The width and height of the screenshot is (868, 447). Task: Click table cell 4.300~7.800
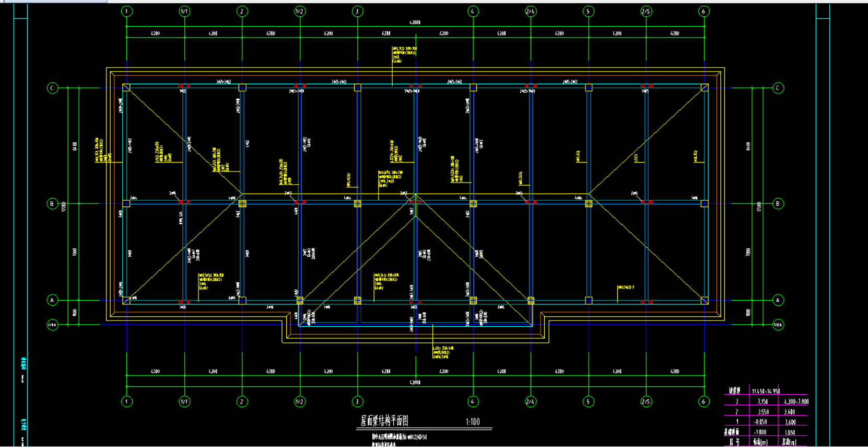tap(796, 402)
